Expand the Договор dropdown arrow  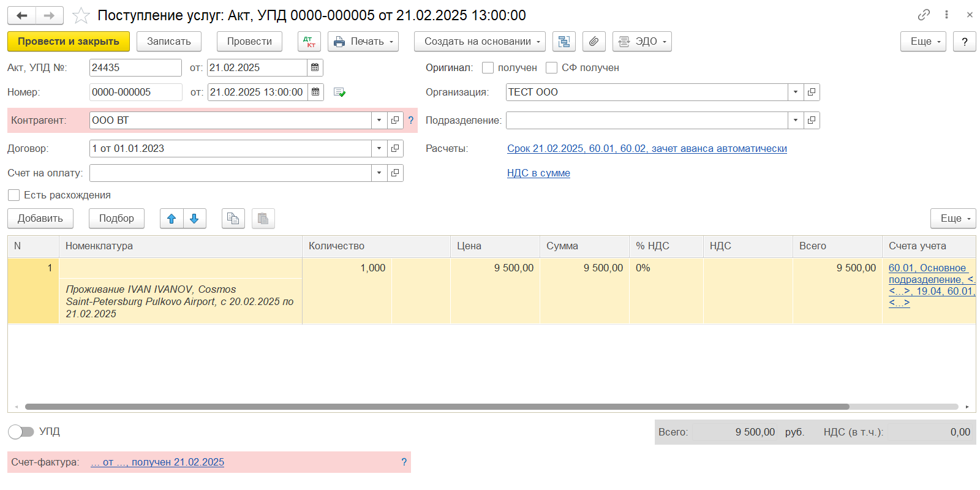pyautogui.click(x=379, y=149)
